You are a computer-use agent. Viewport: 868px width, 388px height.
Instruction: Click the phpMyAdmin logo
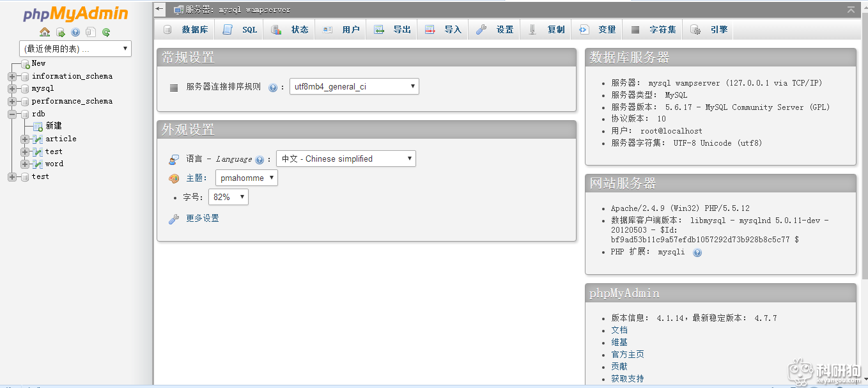point(75,13)
